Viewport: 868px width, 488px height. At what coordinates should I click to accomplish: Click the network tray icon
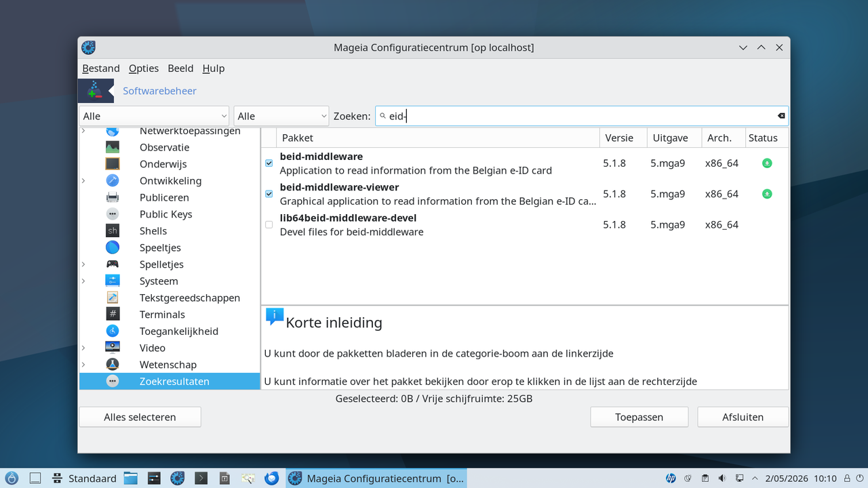click(739, 479)
